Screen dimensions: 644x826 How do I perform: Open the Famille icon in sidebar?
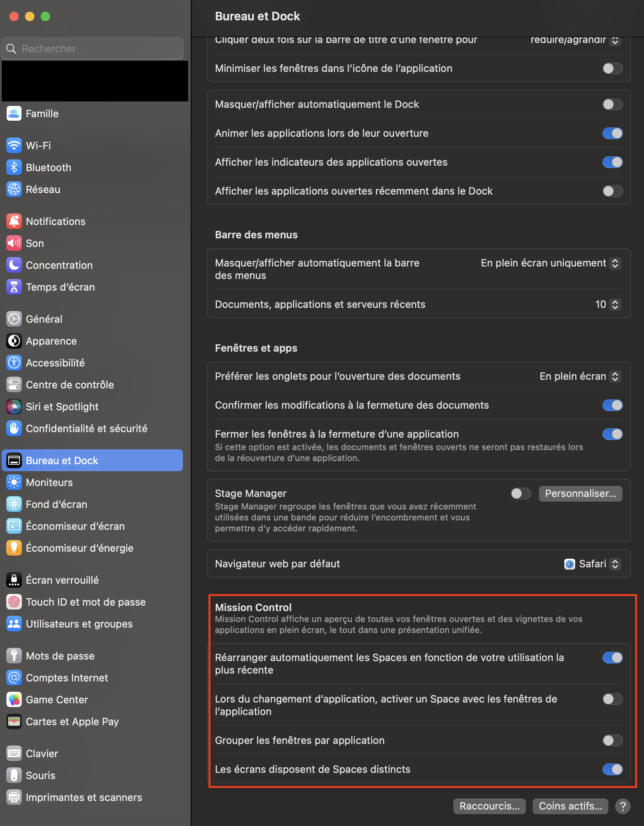(x=14, y=114)
